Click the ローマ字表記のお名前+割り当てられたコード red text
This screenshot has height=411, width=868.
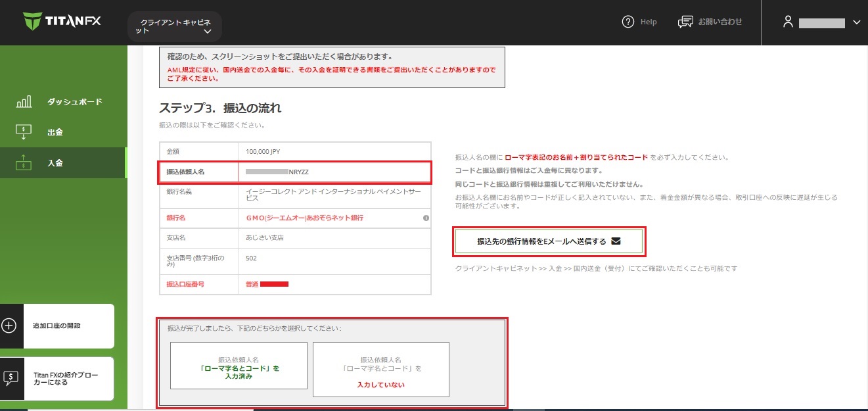pyautogui.click(x=577, y=158)
